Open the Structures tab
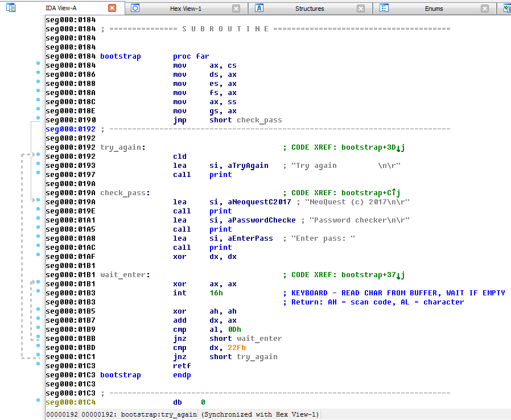This screenshot has width=511, height=420. click(x=310, y=9)
